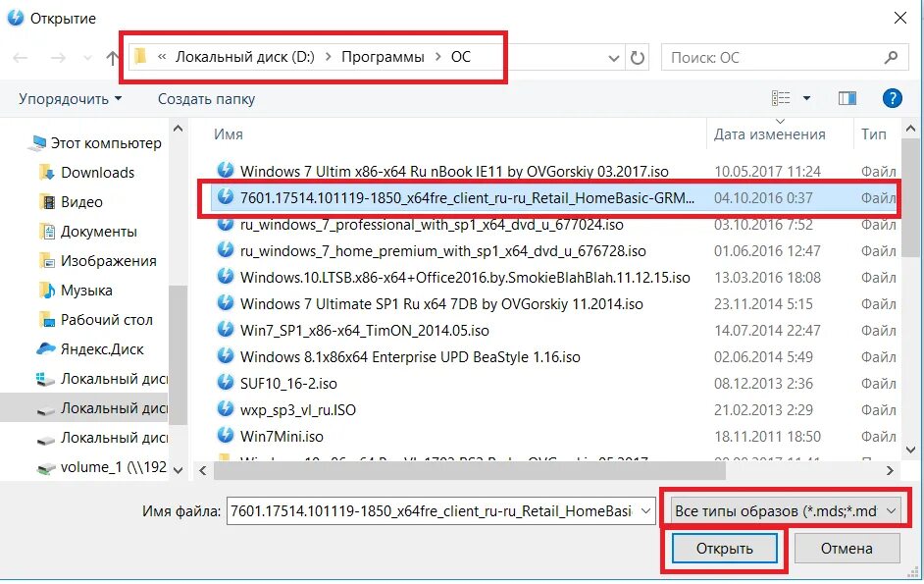Sort by Дата изменения column

click(770, 134)
